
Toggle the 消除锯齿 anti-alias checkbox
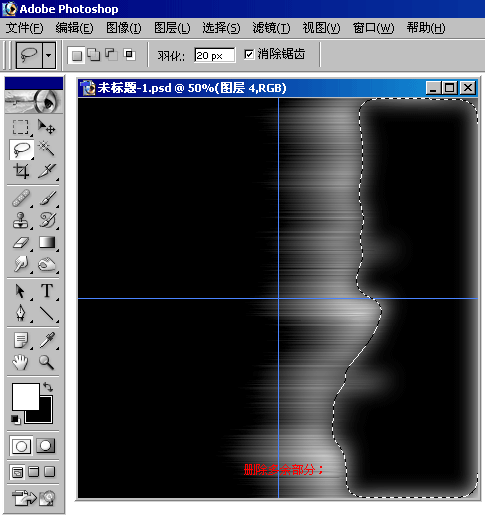click(249, 54)
